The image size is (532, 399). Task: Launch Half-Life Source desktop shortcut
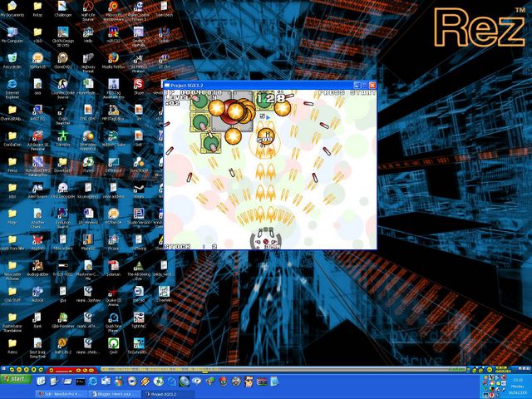point(88,11)
